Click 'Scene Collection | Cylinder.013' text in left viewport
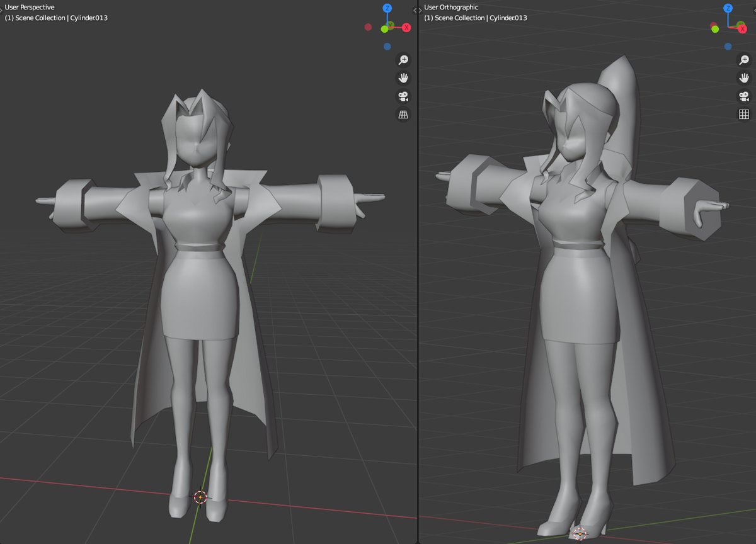Image resolution: width=756 pixels, height=544 pixels. (61, 18)
